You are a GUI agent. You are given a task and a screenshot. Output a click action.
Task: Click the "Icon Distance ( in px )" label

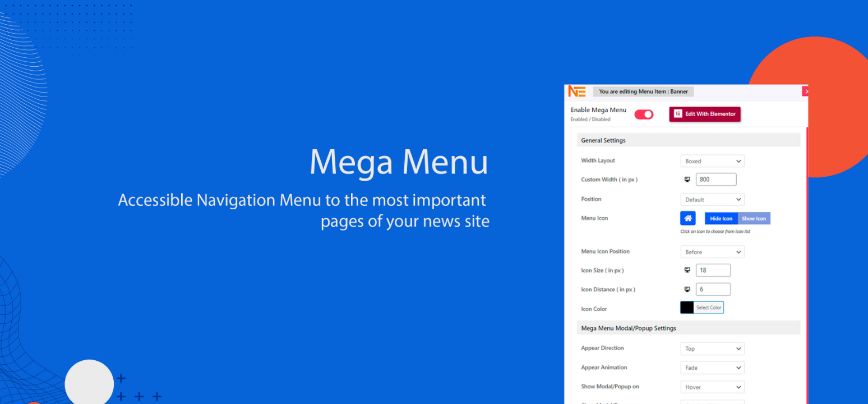tap(608, 290)
